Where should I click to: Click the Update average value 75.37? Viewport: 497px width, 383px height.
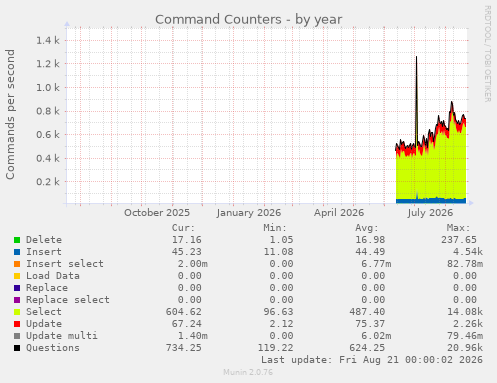(x=370, y=324)
